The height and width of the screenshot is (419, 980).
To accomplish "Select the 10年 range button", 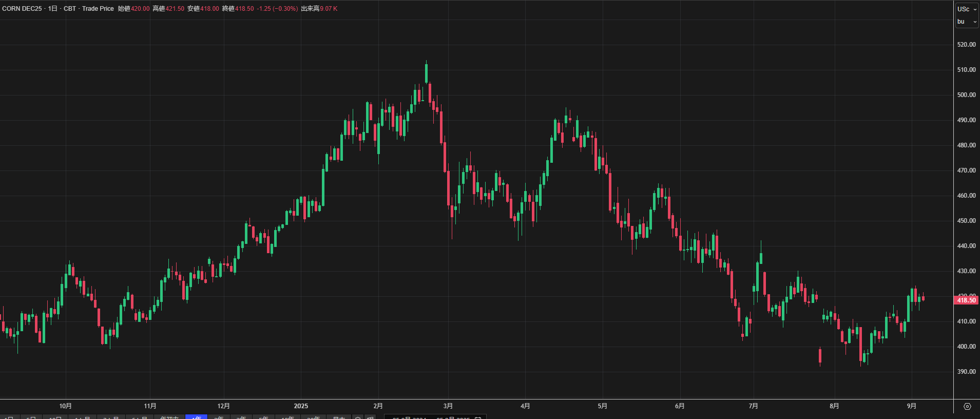I will pyautogui.click(x=288, y=417).
